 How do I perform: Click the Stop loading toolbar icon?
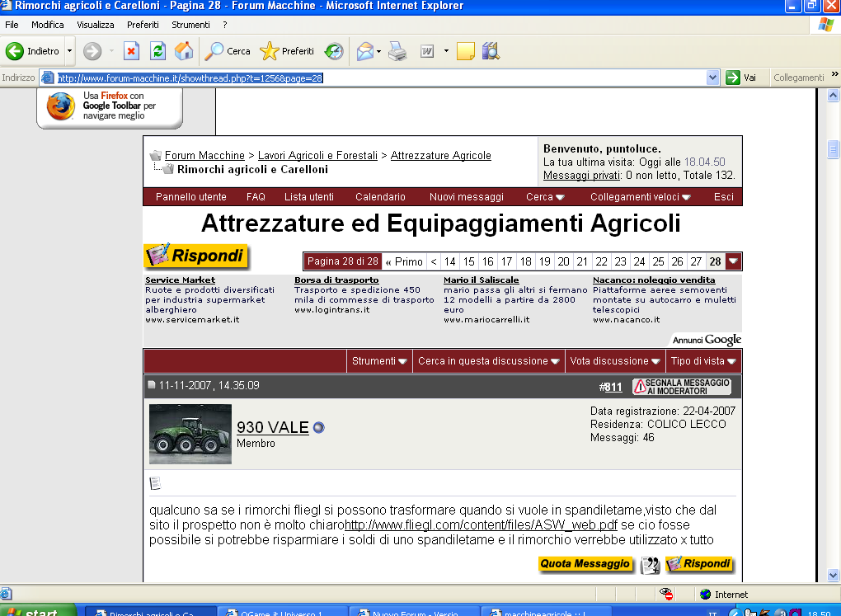click(x=132, y=51)
